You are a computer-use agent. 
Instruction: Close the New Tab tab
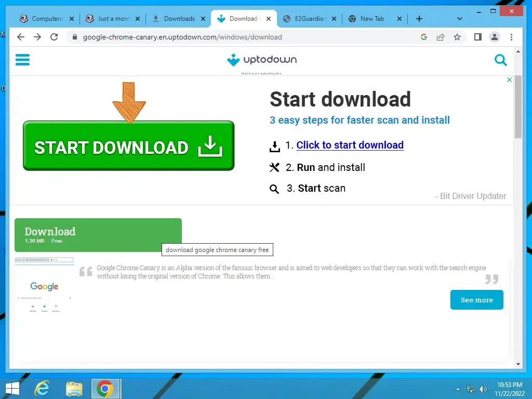400,19
